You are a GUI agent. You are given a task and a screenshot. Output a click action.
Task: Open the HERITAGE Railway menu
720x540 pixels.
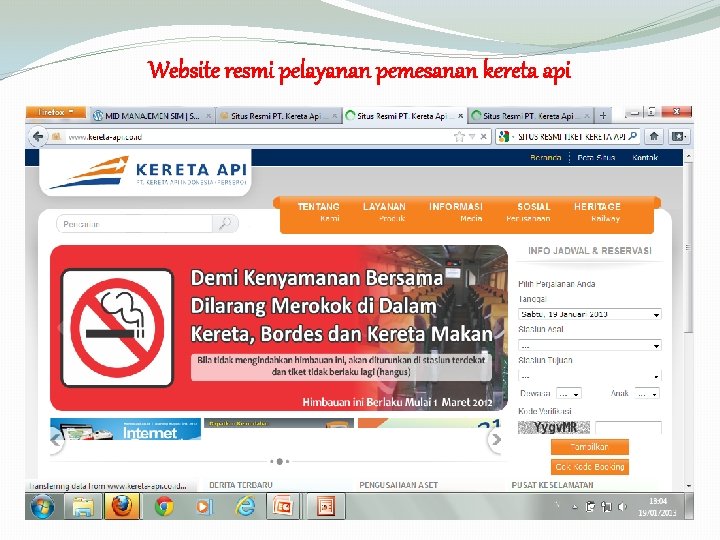(597, 212)
